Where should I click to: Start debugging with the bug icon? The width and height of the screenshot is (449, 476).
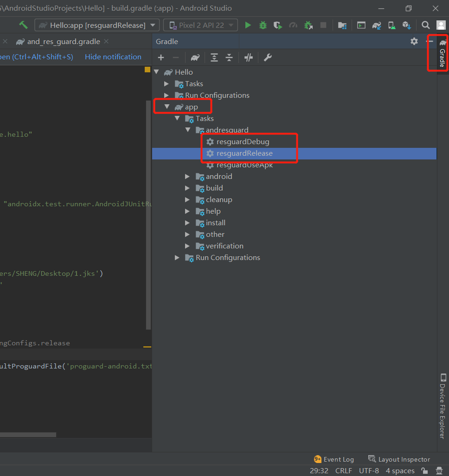(x=263, y=25)
